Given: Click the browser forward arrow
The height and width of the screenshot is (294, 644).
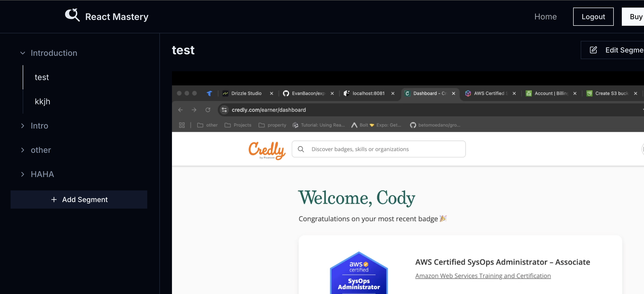Looking at the screenshot, I should [x=194, y=110].
